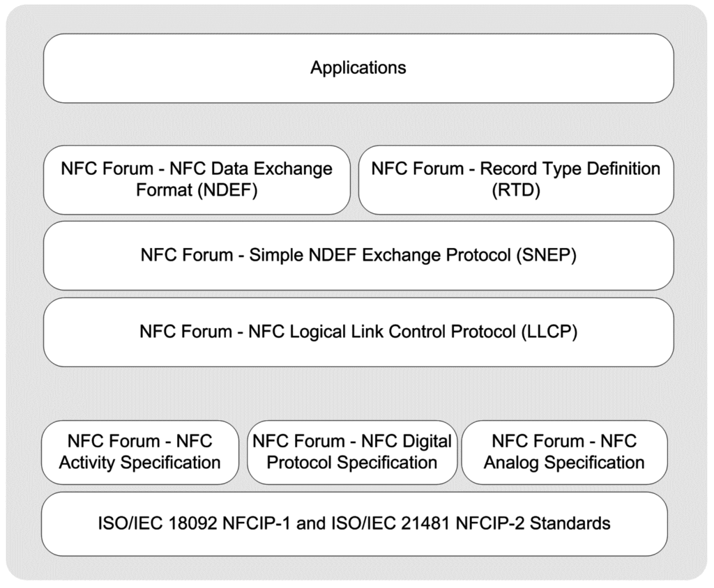This screenshot has height=588, width=714.
Task: Select the NFC Data Exchange Format box
Action: click(197, 180)
